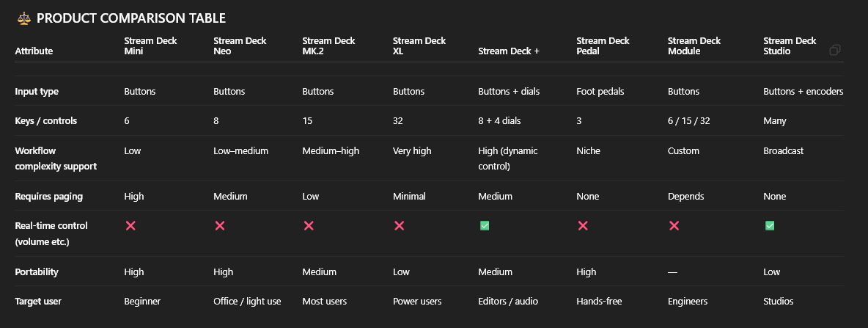The width and height of the screenshot is (868, 328).
Task: Click the Product Comparison Table title
Action: [131, 18]
